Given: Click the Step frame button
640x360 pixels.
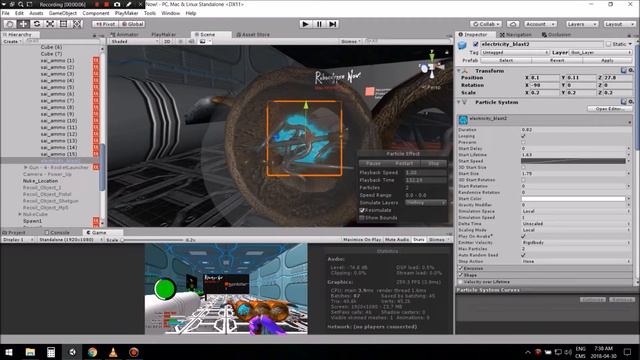Looking at the screenshot, I should tap(333, 24).
